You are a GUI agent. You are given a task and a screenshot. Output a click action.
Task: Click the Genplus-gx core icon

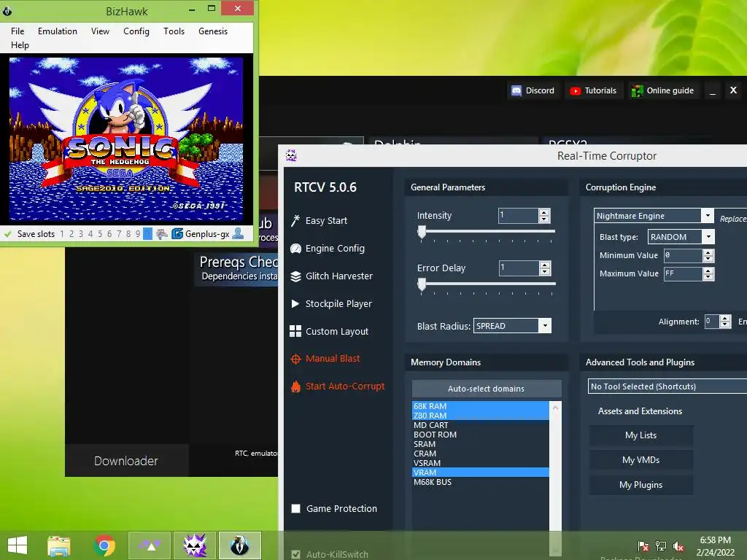click(x=177, y=234)
